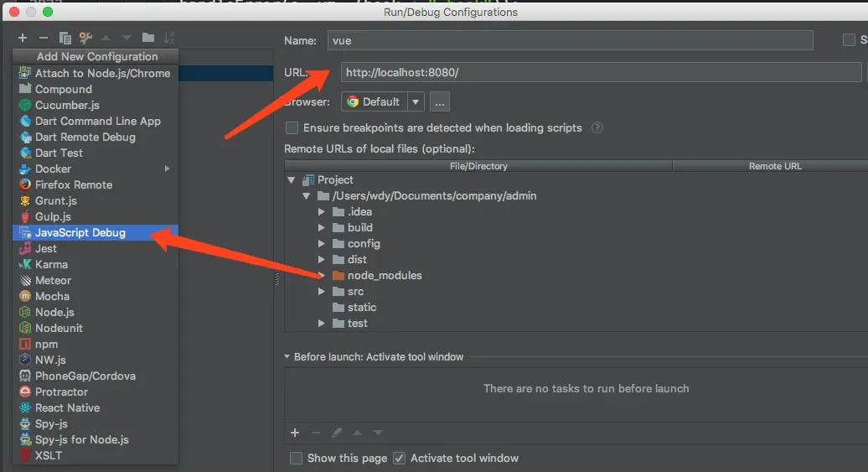Screen dimensions: 868x472
Task: Click the remove before launch task button
Action: (x=316, y=433)
